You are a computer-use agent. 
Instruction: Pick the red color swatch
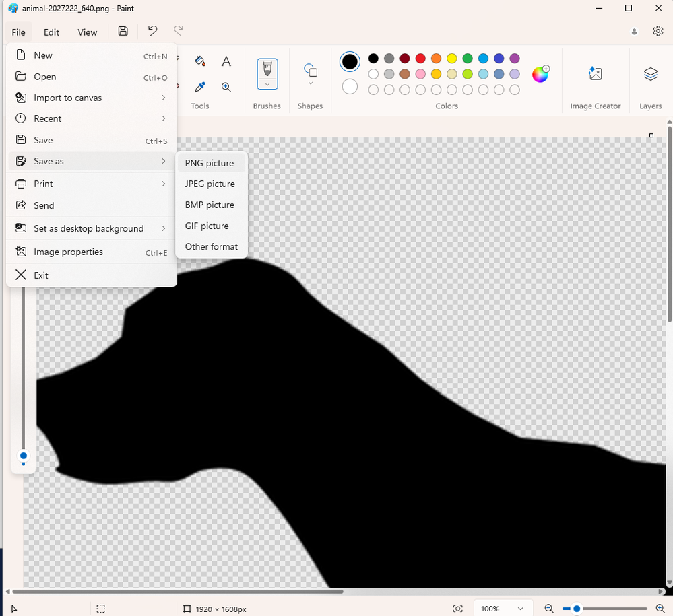coord(420,59)
